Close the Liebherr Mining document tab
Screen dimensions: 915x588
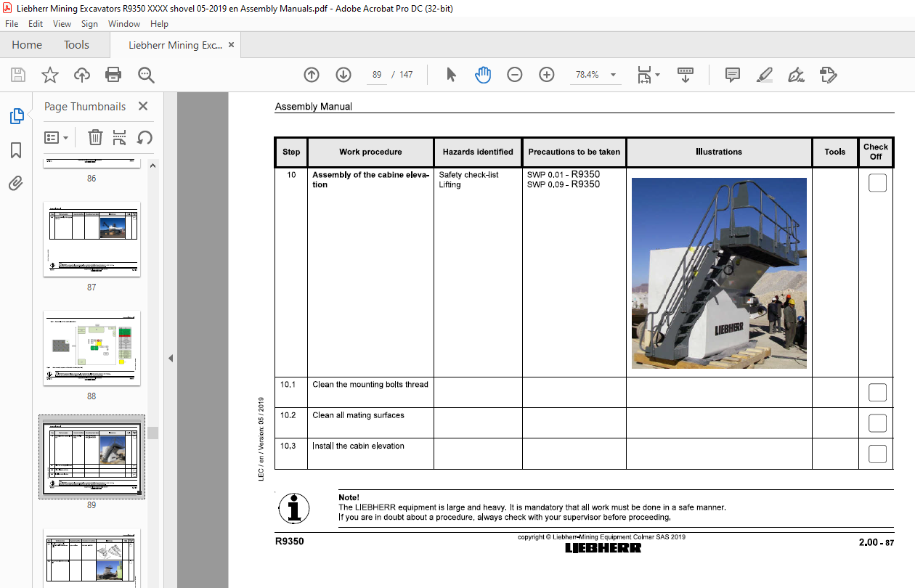(x=232, y=45)
